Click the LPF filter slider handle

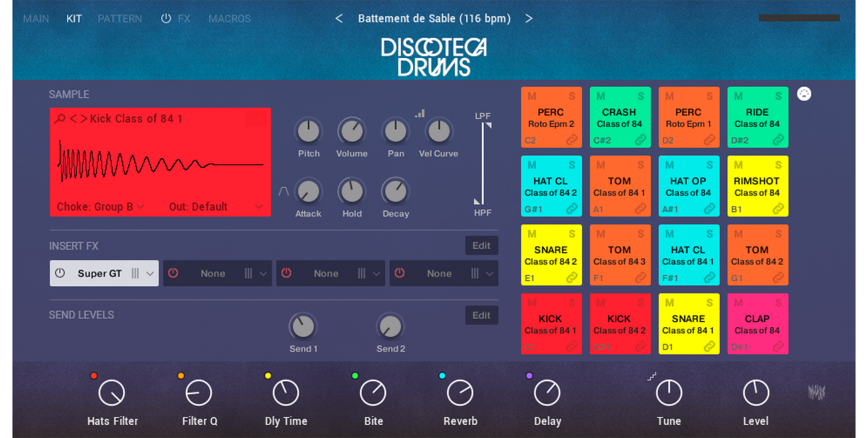488,125
